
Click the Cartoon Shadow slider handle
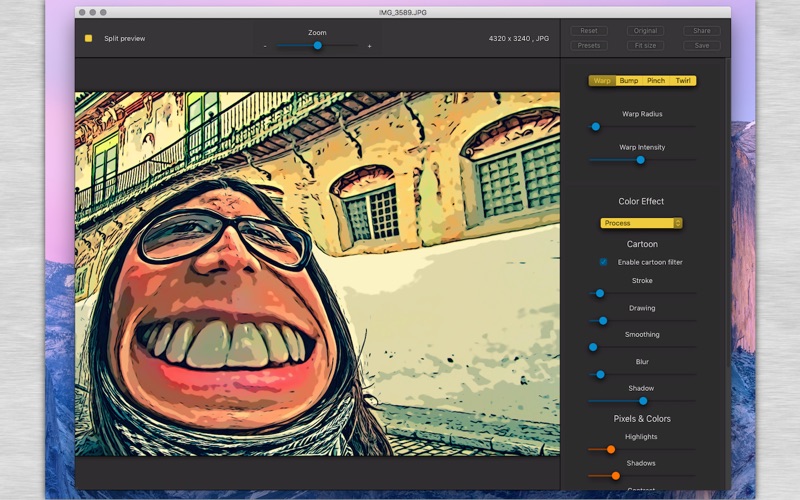[643, 401]
